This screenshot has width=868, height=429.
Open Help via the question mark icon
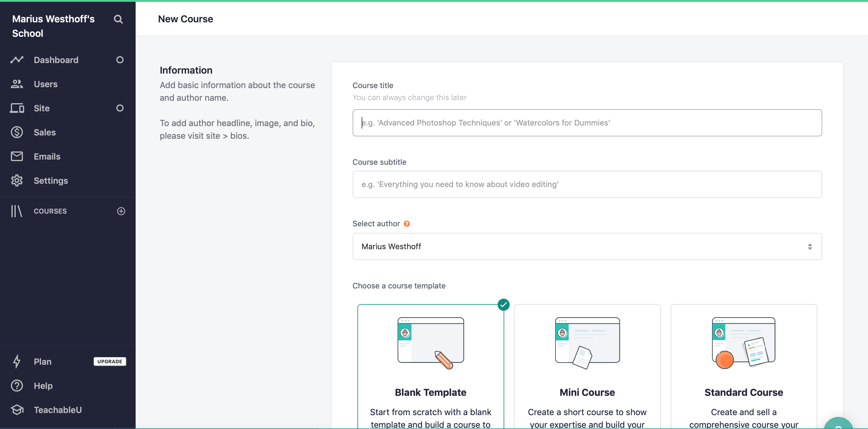(x=17, y=386)
